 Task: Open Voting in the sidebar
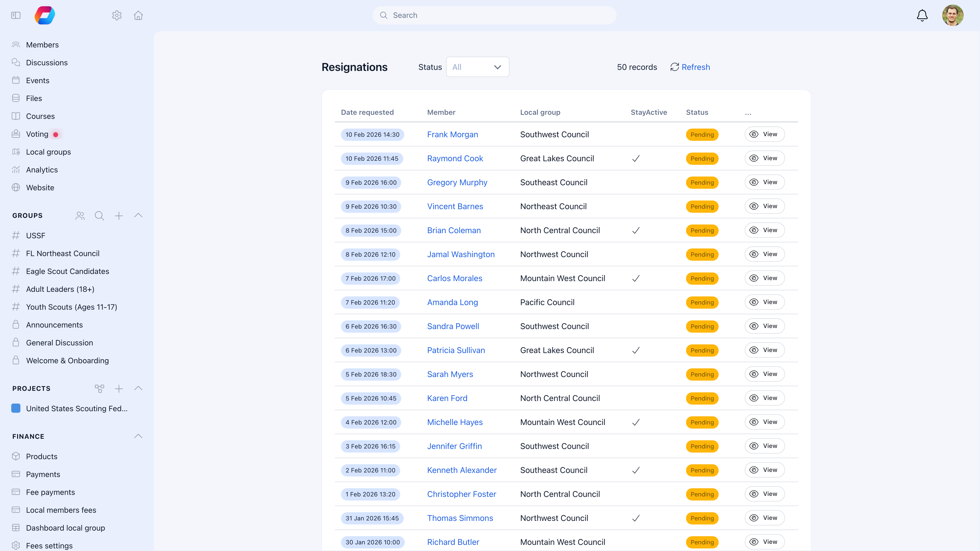[x=37, y=134]
